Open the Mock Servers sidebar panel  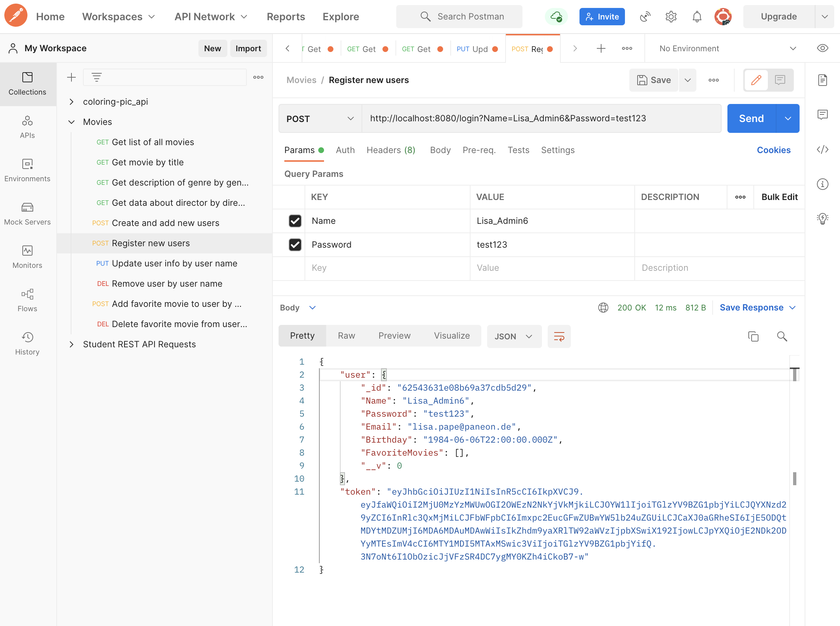coord(27,214)
